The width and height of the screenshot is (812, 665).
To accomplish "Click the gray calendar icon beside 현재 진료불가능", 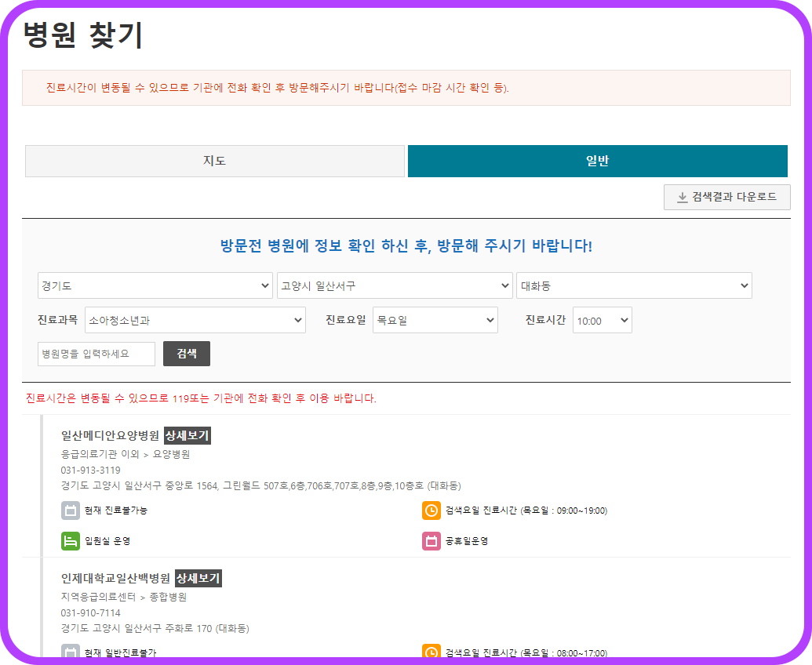I will pyautogui.click(x=71, y=511).
